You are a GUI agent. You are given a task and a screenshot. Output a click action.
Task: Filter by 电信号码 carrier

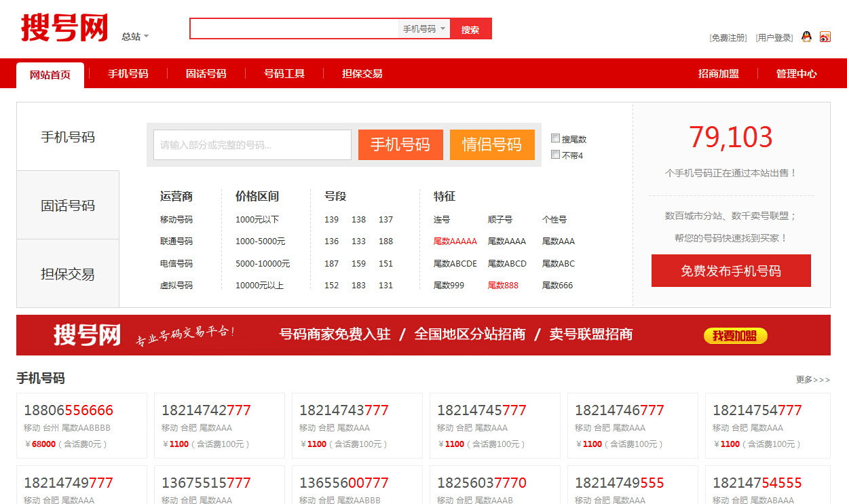coord(176,264)
